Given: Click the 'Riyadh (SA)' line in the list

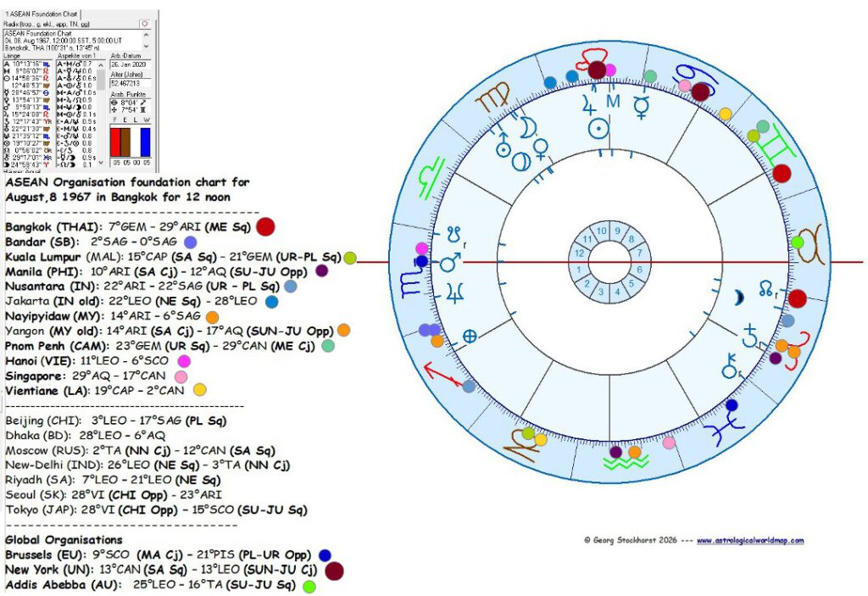Looking at the screenshot, I should [x=113, y=480].
